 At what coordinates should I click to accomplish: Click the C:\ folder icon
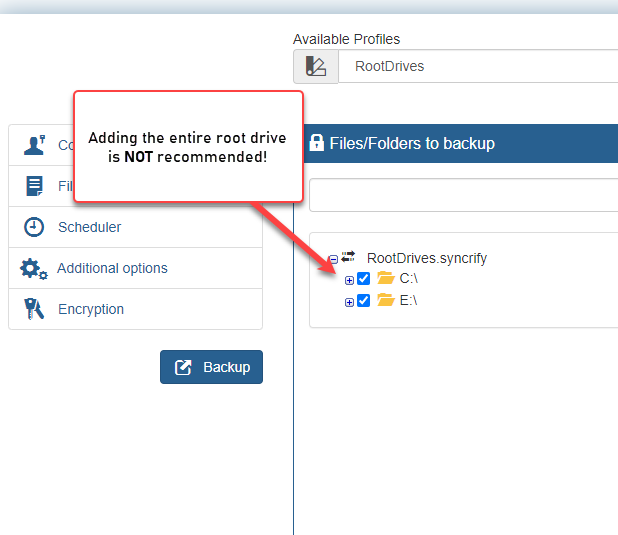click(386, 278)
